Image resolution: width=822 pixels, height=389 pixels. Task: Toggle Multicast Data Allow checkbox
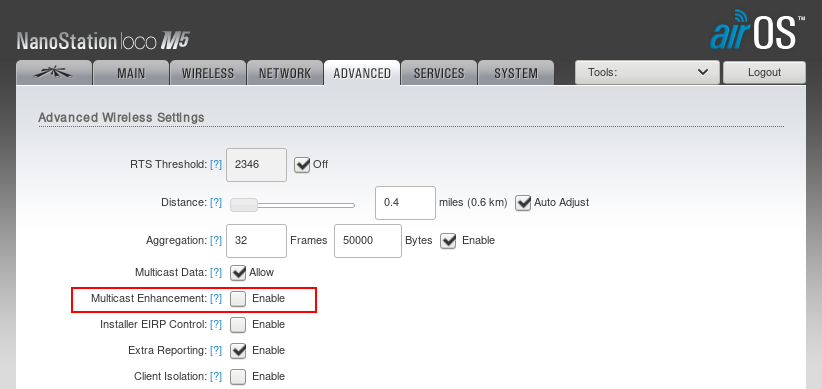238,273
